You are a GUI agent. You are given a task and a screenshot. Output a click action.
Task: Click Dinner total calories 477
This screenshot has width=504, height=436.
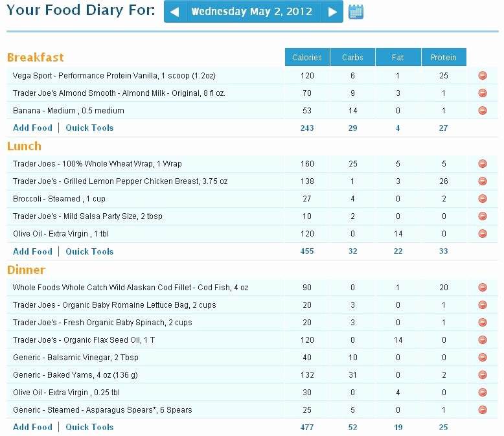(x=307, y=427)
